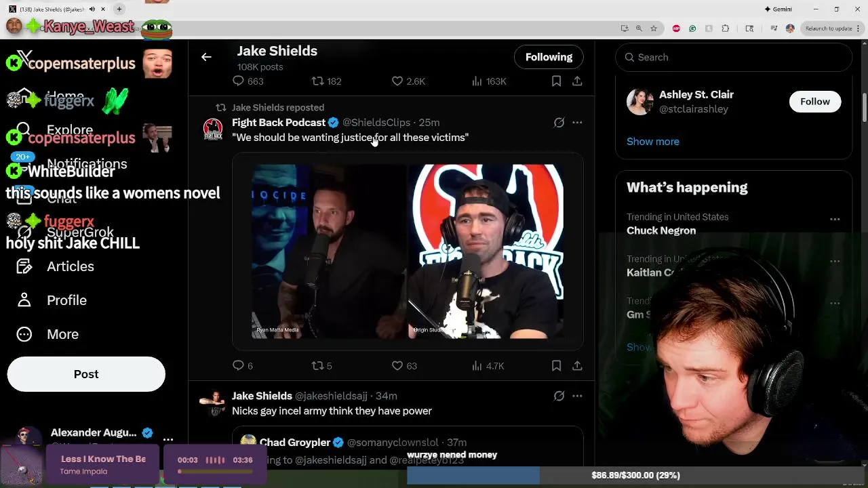The image size is (868, 488).
Task: Open Chad Groypler quoted post name
Action: pyautogui.click(x=295, y=443)
